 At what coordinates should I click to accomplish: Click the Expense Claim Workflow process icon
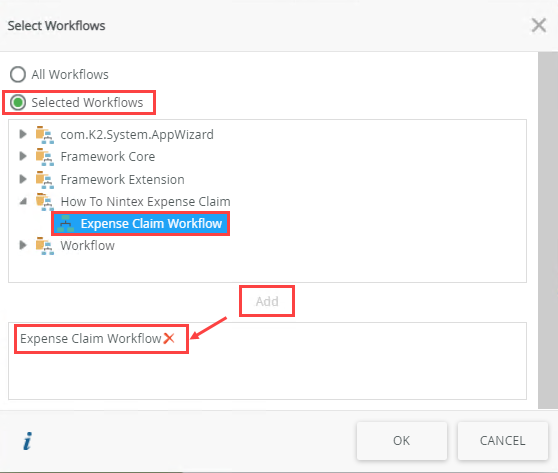pos(65,224)
